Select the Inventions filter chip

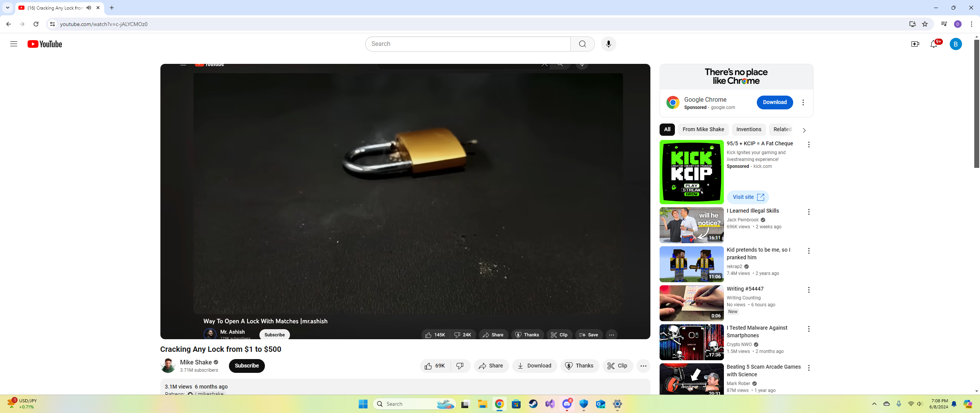tap(748, 129)
